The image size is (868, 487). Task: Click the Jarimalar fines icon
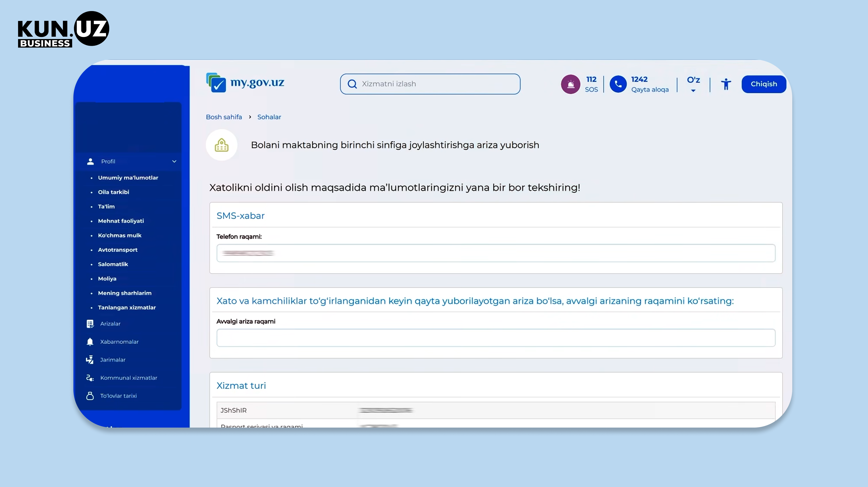tap(90, 360)
